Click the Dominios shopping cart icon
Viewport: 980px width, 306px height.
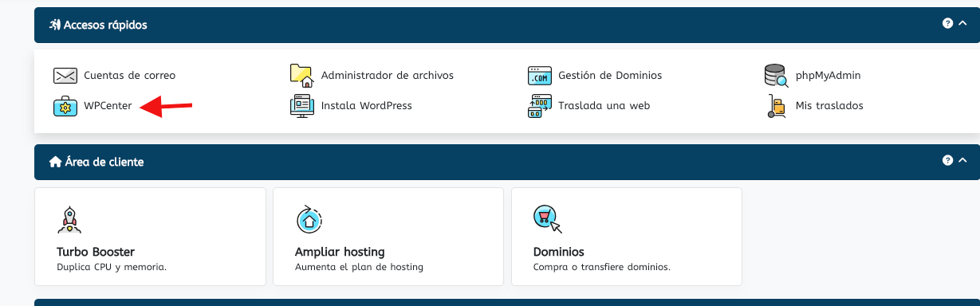coord(546,218)
